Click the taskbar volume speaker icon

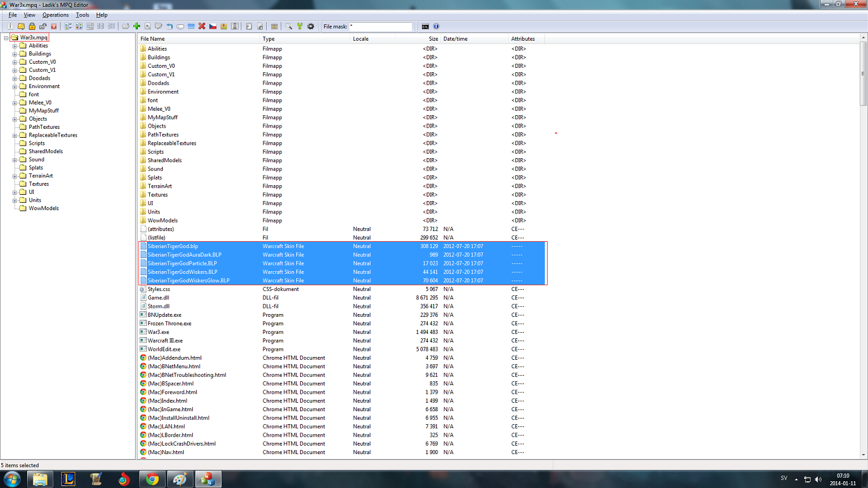[818, 479]
